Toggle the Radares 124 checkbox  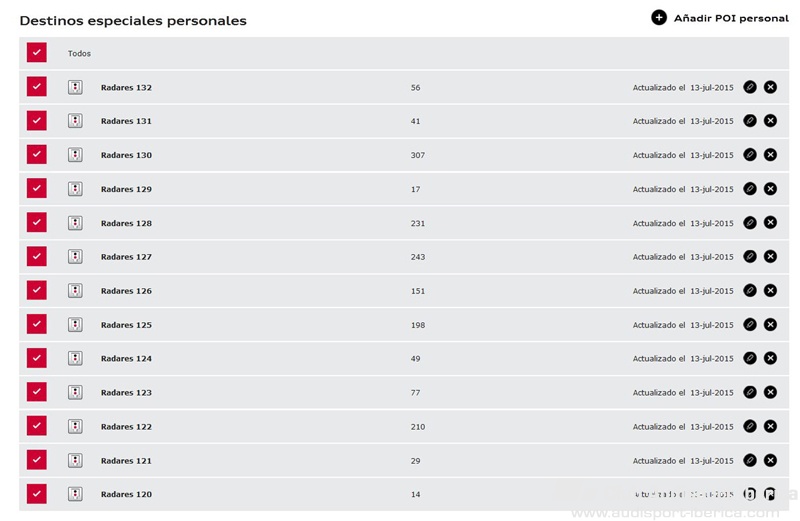coord(37,358)
